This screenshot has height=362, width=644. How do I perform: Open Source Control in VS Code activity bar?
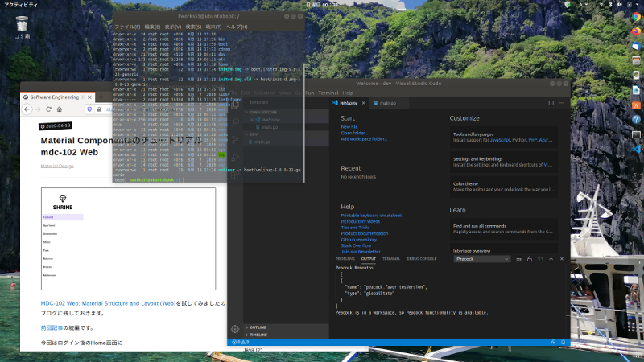(235, 139)
